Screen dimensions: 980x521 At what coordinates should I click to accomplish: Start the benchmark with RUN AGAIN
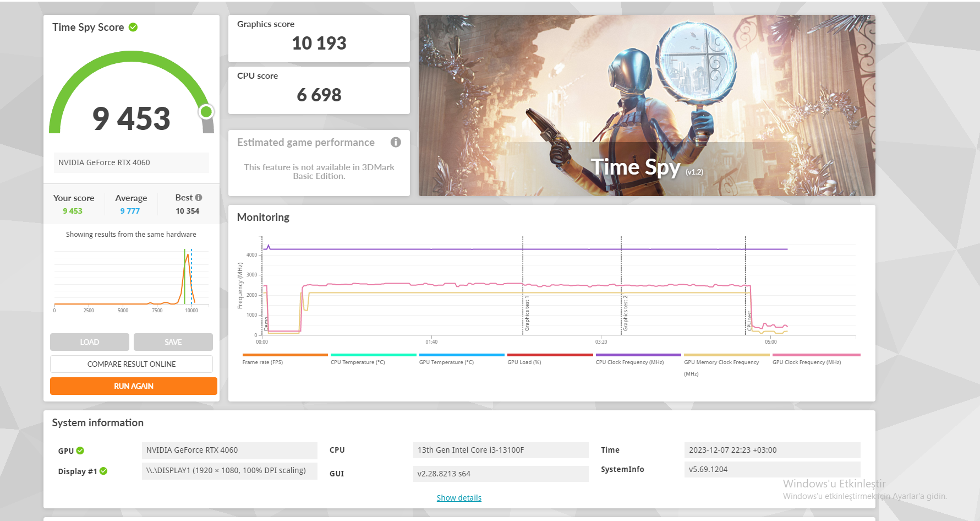(134, 386)
